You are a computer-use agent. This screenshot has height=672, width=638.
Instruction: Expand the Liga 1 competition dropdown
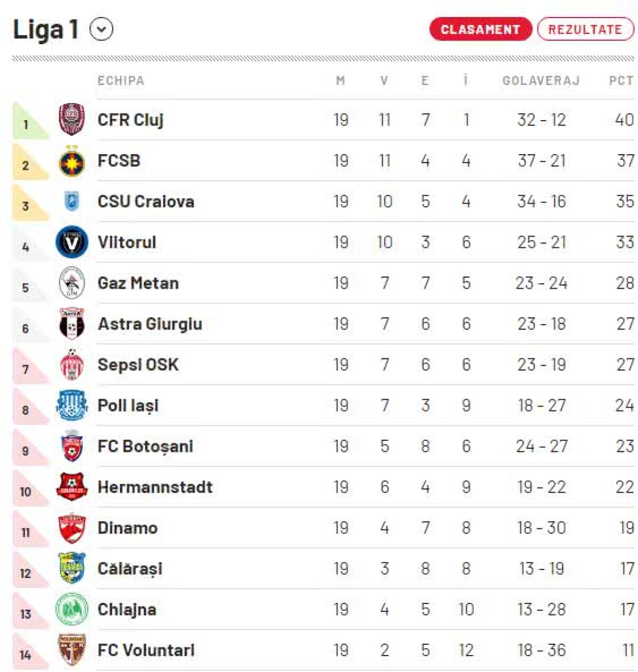(x=102, y=29)
